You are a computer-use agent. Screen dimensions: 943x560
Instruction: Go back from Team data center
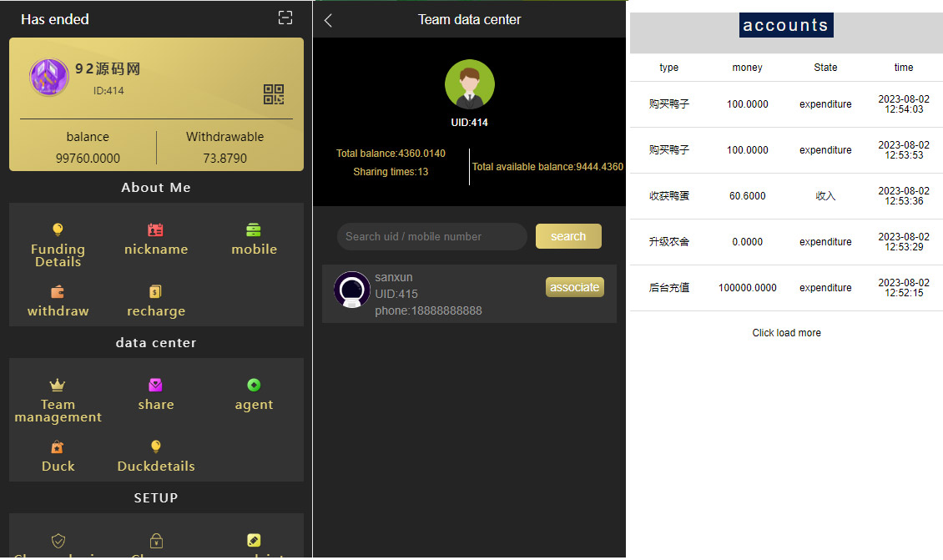coord(328,21)
